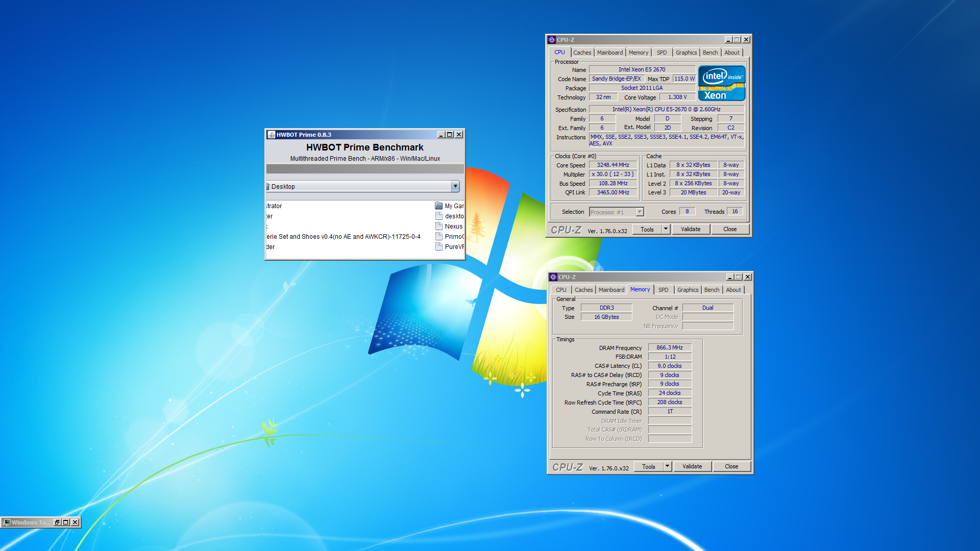Viewport: 980px width, 551px height.
Task: Open the Caches tab in lower CPU-Z
Action: point(584,290)
